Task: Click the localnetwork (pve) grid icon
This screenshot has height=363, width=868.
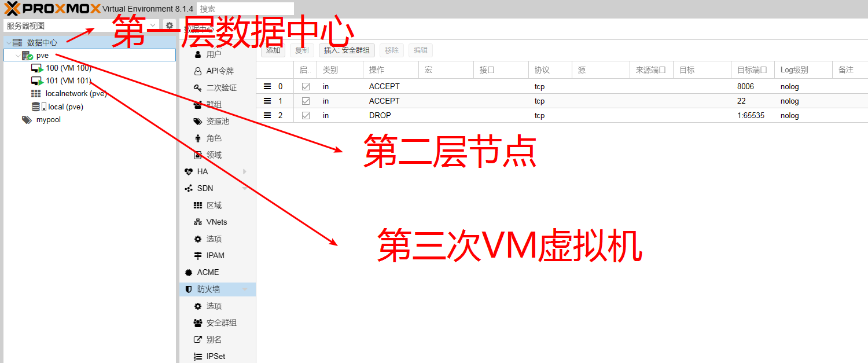Action: [x=36, y=94]
